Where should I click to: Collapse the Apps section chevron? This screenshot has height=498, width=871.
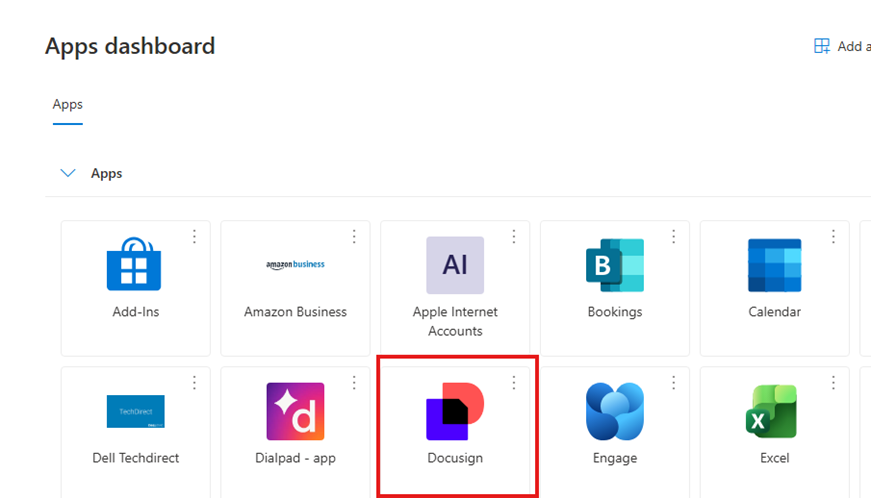[x=68, y=173]
